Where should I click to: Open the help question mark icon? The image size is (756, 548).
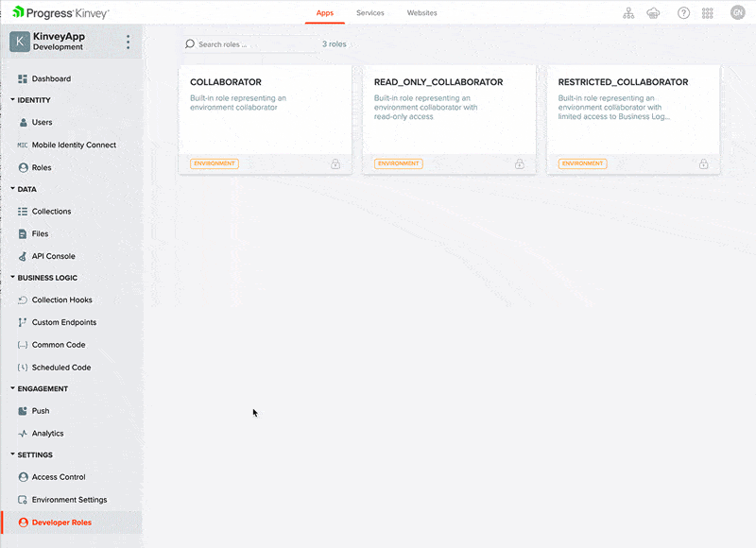coord(683,13)
